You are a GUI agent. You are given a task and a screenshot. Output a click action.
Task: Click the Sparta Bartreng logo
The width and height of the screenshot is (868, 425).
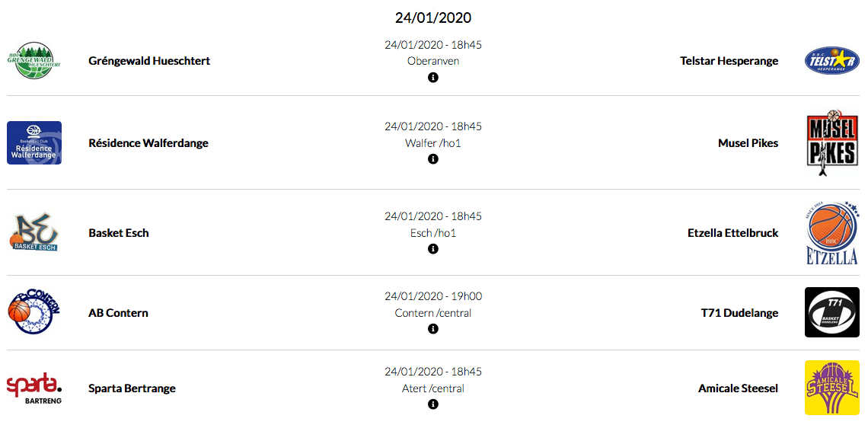pos(34,388)
